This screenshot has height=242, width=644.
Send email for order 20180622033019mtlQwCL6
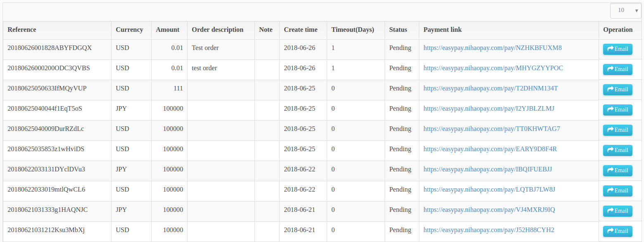(618, 191)
